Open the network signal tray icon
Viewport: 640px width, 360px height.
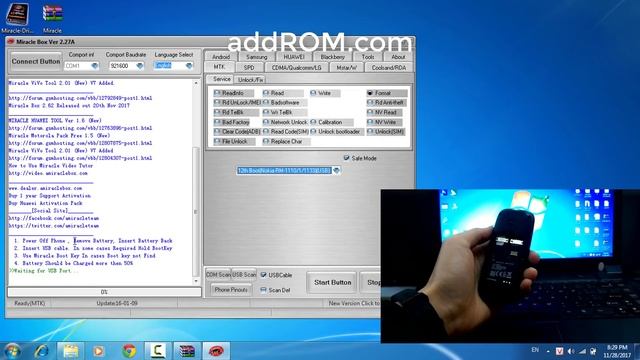point(582,351)
